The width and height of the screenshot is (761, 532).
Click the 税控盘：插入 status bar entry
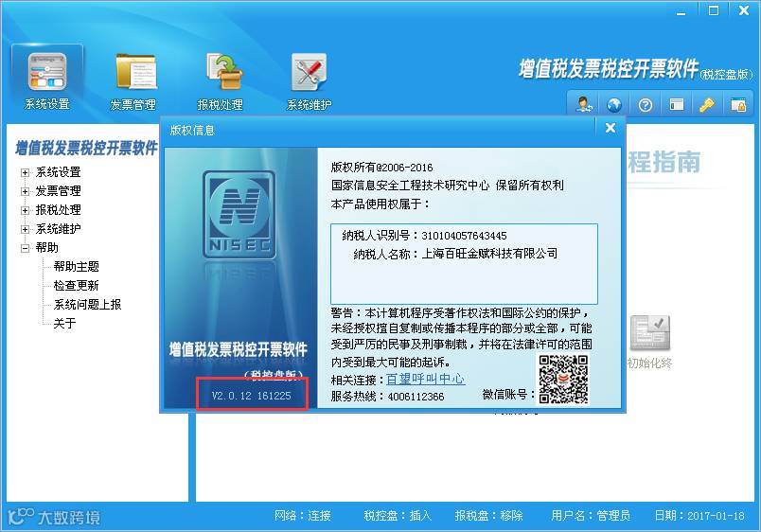point(398,516)
